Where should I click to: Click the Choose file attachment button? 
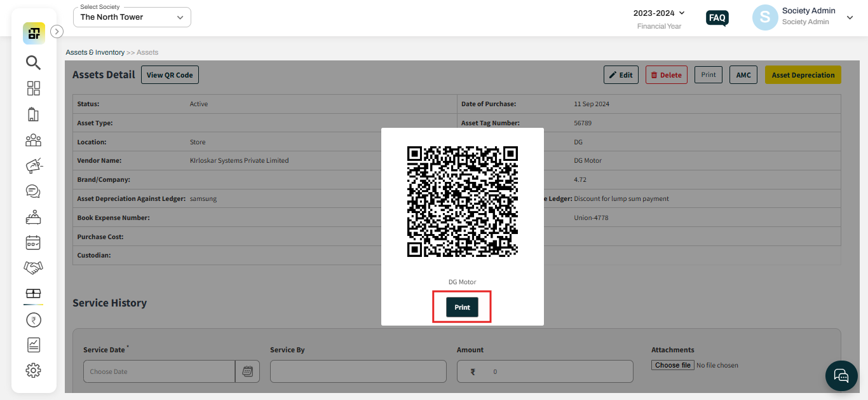[x=672, y=365]
